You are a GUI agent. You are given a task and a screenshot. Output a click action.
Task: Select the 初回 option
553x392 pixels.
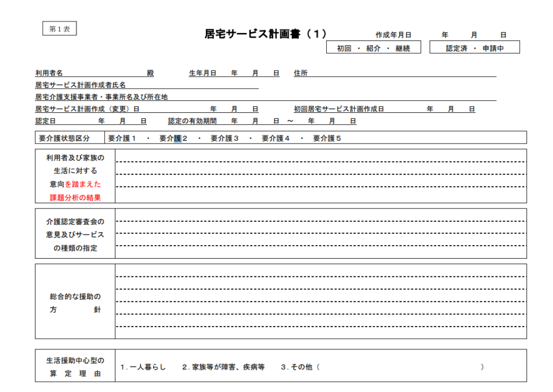[x=345, y=48]
